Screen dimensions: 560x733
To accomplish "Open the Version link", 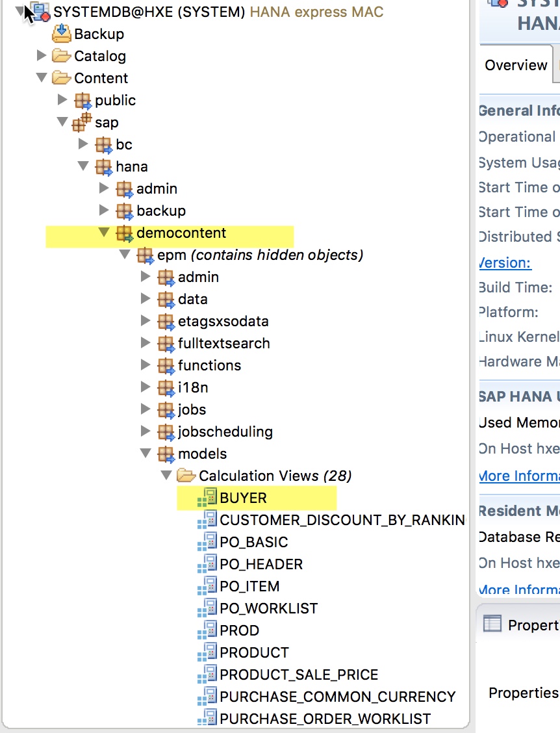I will [505, 263].
